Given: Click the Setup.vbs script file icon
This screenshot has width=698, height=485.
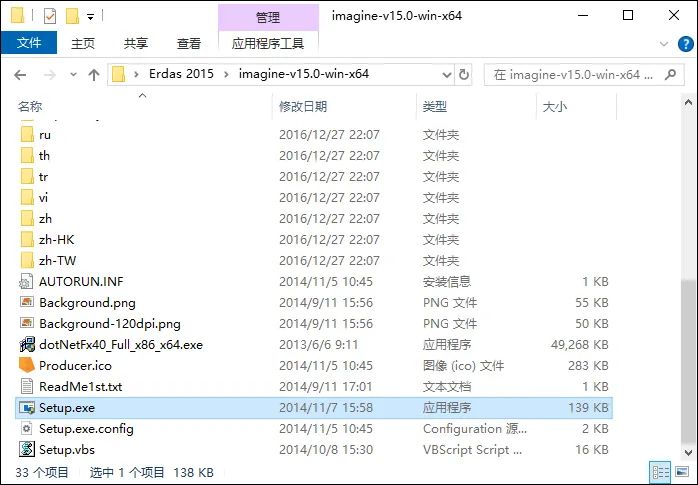Looking at the screenshot, I should [x=27, y=449].
